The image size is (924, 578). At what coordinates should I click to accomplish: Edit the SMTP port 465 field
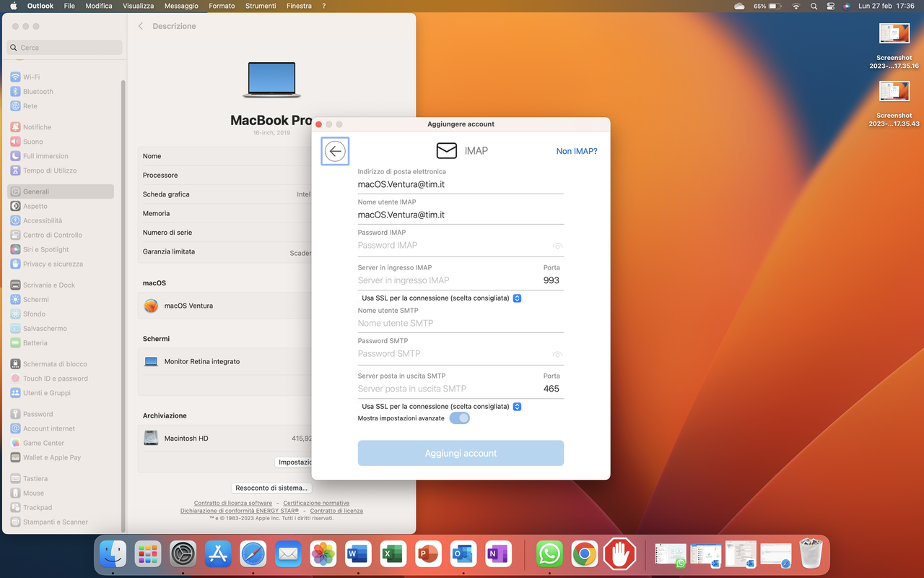coord(552,389)
